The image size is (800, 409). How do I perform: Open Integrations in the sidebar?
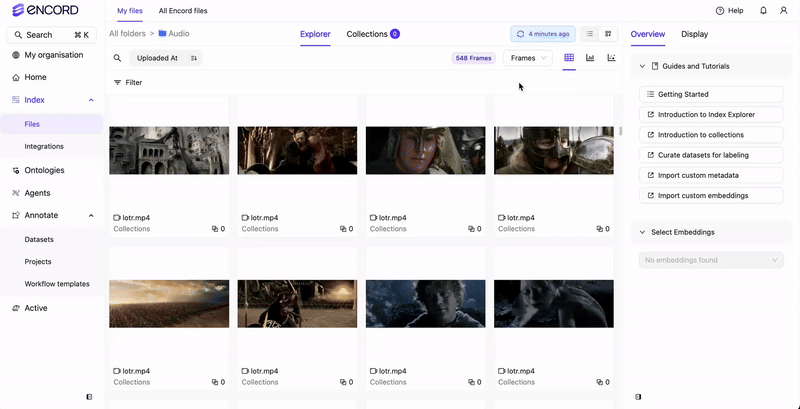pos(44,146)
